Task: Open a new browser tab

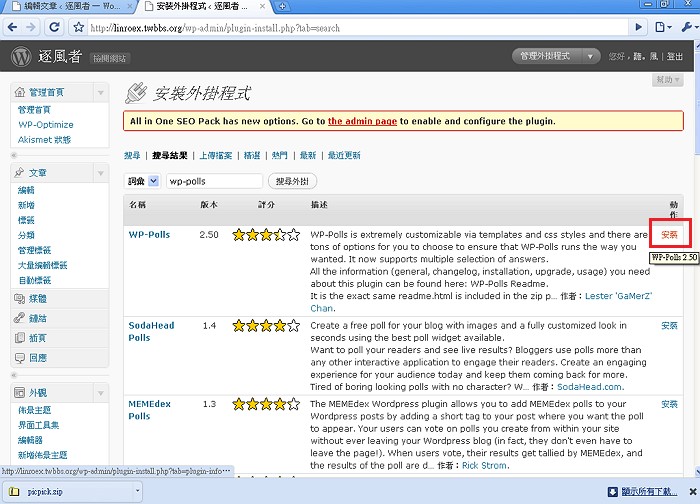Action: pos(282,6)
